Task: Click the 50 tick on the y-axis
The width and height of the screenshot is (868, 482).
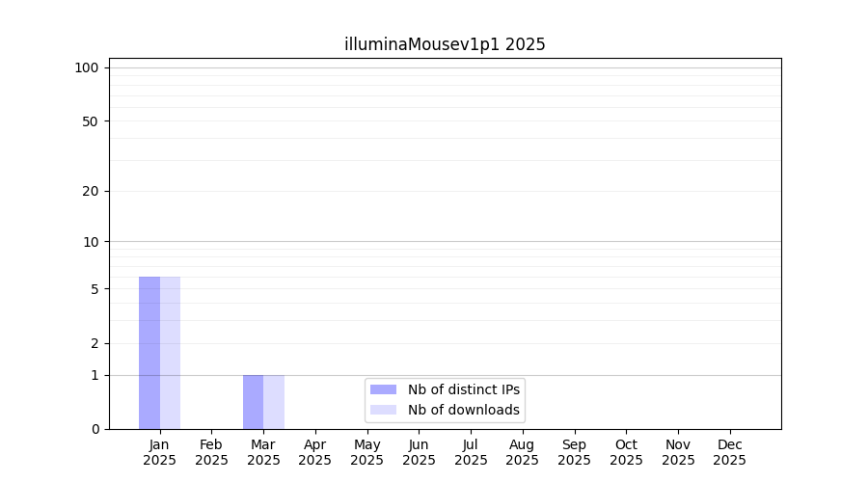Action: [x=90, y=121]
